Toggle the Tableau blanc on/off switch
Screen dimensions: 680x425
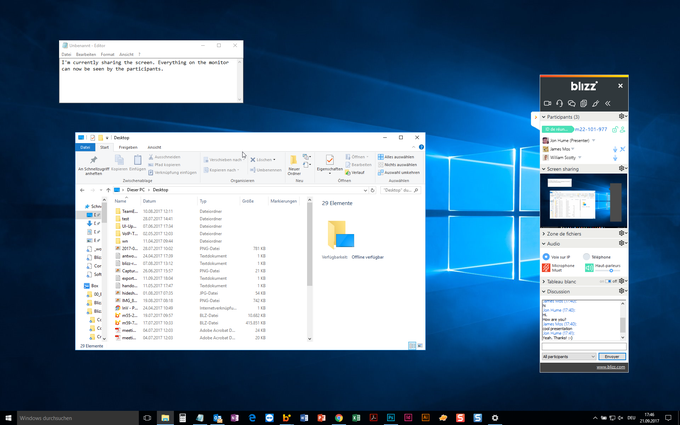608,281
